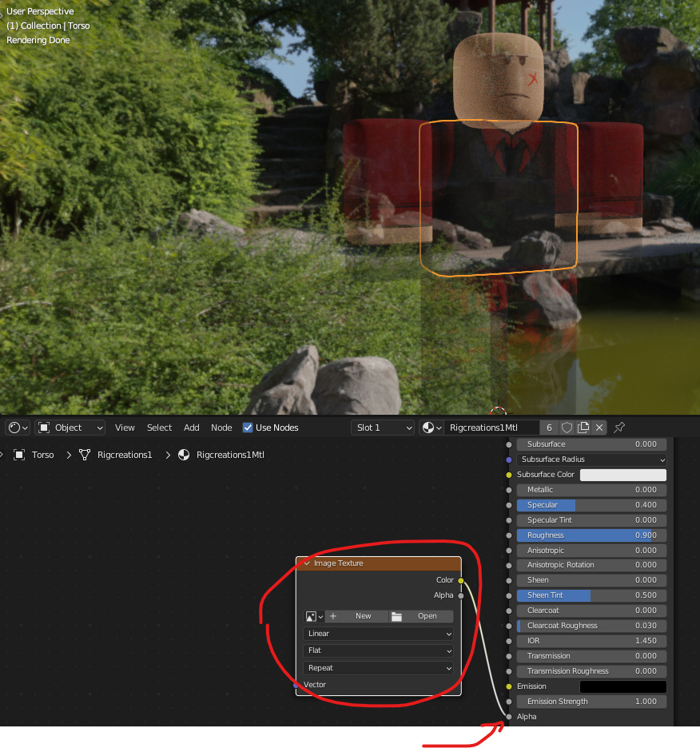Screen dimensions: 700x748
Task: Adjust the Specular slider
Action: tap(591, 505)
